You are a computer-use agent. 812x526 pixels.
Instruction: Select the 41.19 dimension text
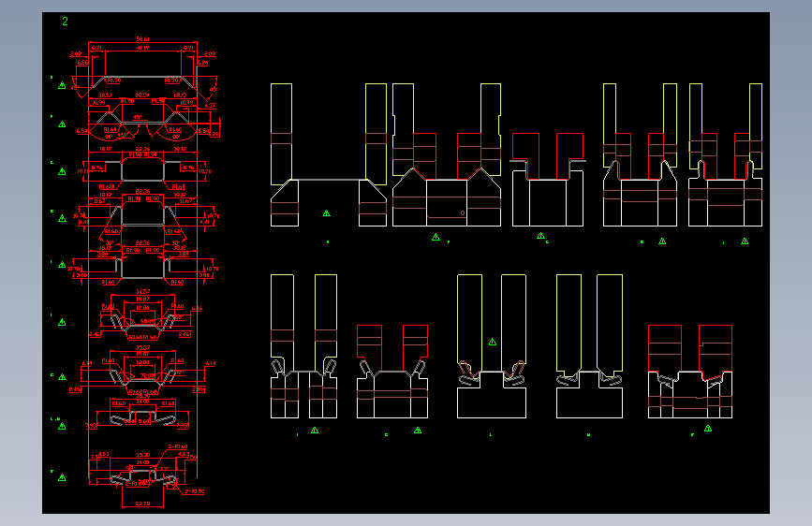(143, 48)
